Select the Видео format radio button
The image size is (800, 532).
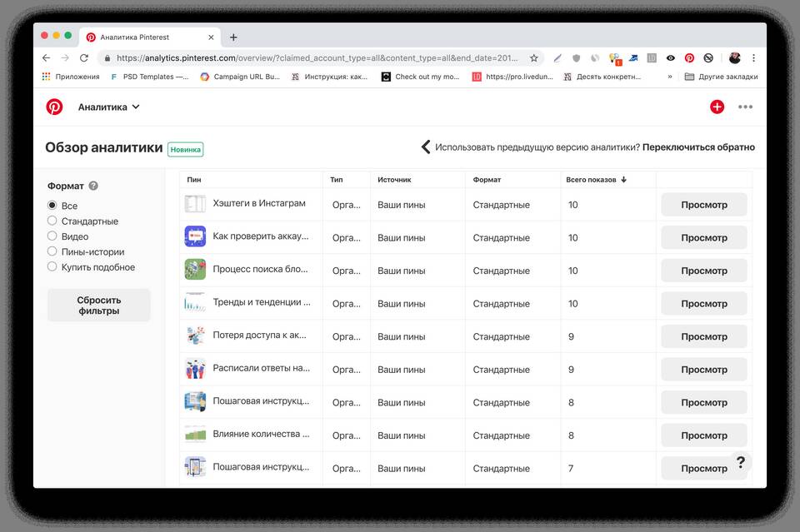pos(52,236)
